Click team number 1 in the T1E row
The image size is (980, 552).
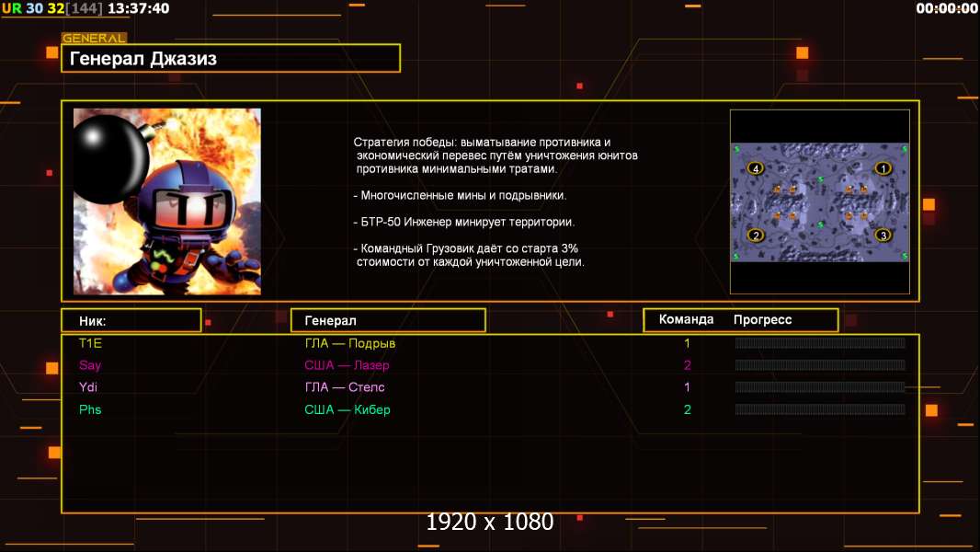pyautogui.click(x=687, y=343)
